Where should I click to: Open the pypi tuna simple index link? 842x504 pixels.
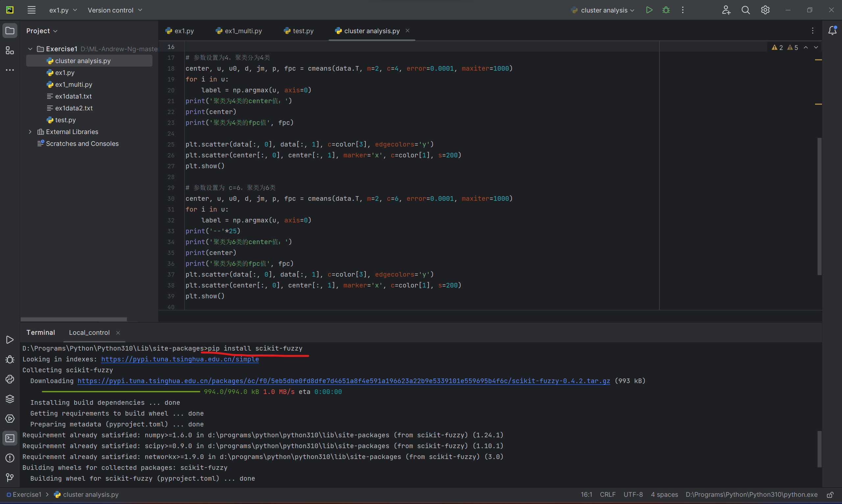[180, 359]
